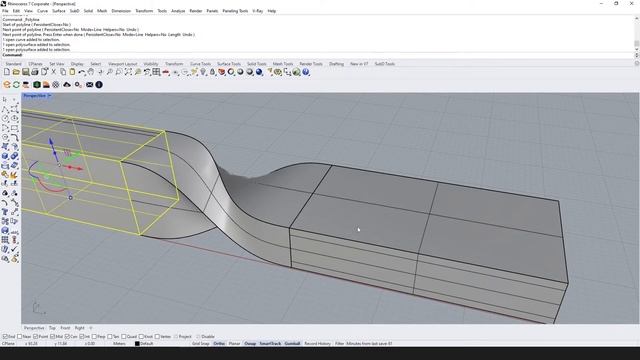Open the File menu

(5, 11)
